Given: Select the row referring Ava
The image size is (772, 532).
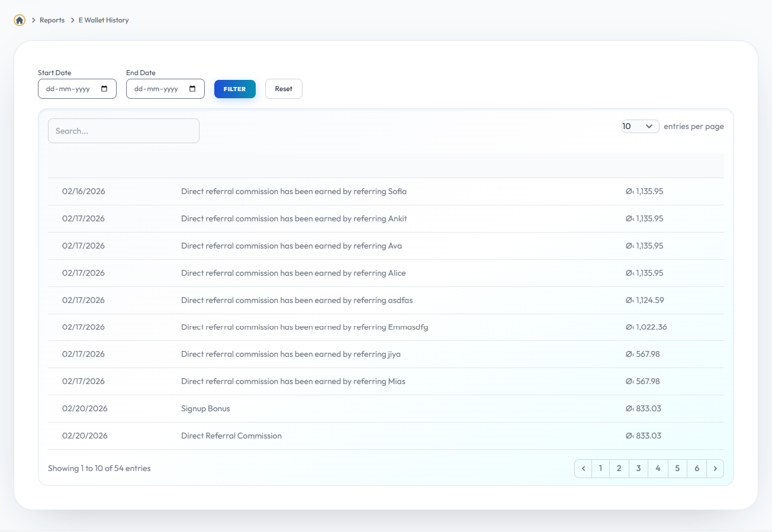Looking at the screenshot, I should point(386,246).
